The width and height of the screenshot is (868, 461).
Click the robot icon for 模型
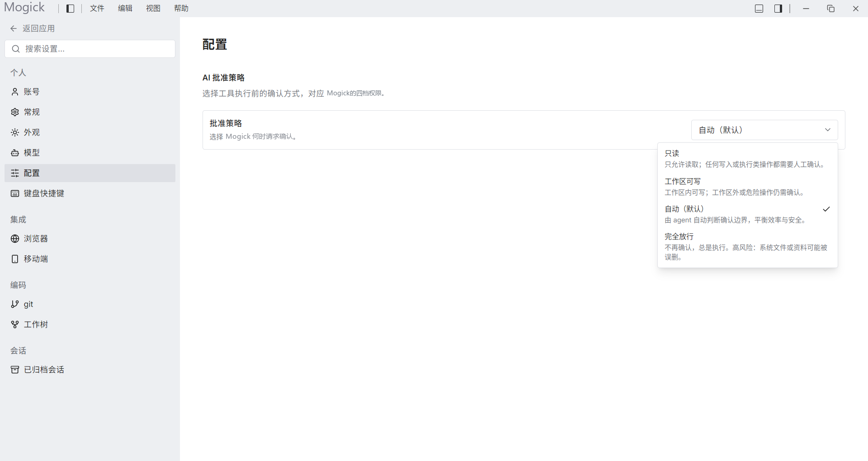tap(15, 153)
